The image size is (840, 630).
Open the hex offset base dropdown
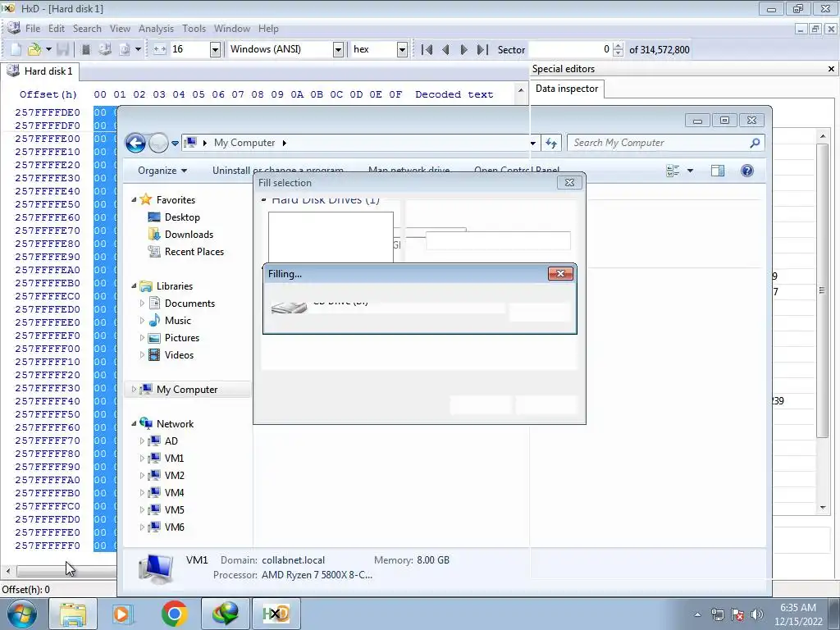pyautogui.click(x=402, y=49)
